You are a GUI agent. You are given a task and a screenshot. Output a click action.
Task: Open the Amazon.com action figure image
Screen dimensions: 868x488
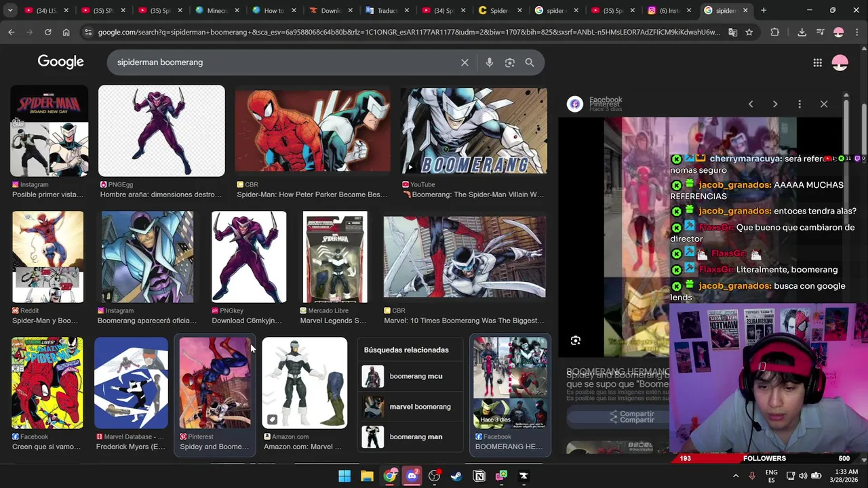[304, 383]
